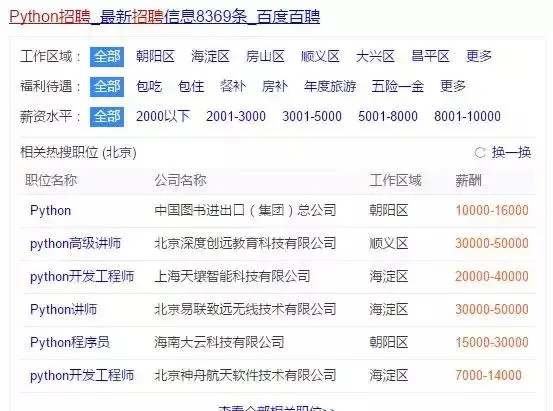The height and width of the screenshot is (411, 553).
Task: Filter salary by 2000以下
Action: (x=163, y=116)
